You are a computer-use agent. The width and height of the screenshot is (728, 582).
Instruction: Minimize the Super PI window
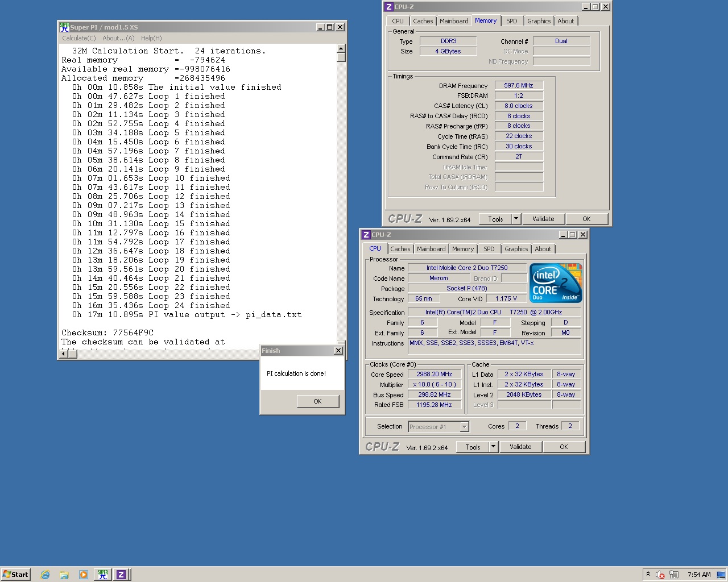[320, 27]
